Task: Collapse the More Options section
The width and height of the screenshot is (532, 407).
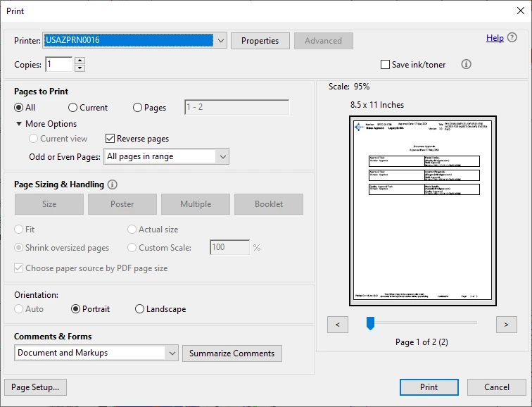Action: tap(19, 123)
